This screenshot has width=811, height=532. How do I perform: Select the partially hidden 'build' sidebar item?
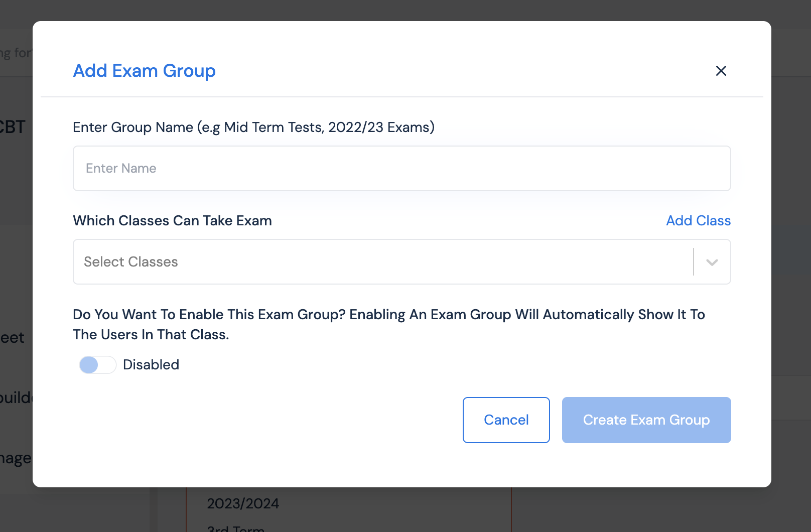16,397
